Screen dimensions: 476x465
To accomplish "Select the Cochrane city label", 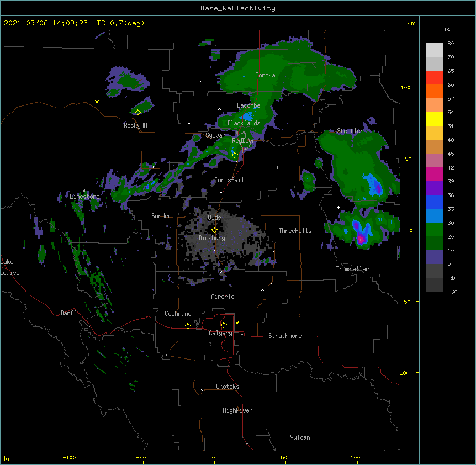I will click(x=178, y=314).
